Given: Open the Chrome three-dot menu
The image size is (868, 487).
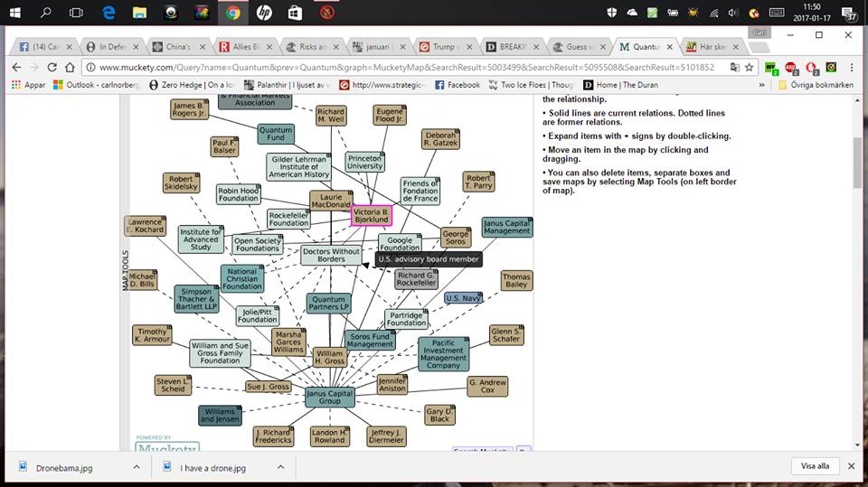Looking at the screenshot, I should 853,67.
